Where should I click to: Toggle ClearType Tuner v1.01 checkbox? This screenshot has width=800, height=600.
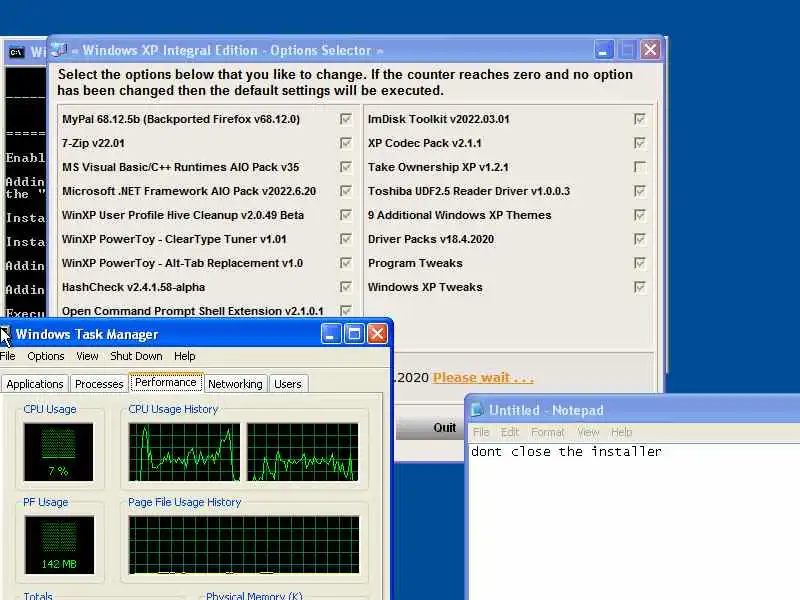[x=345, y=239]
